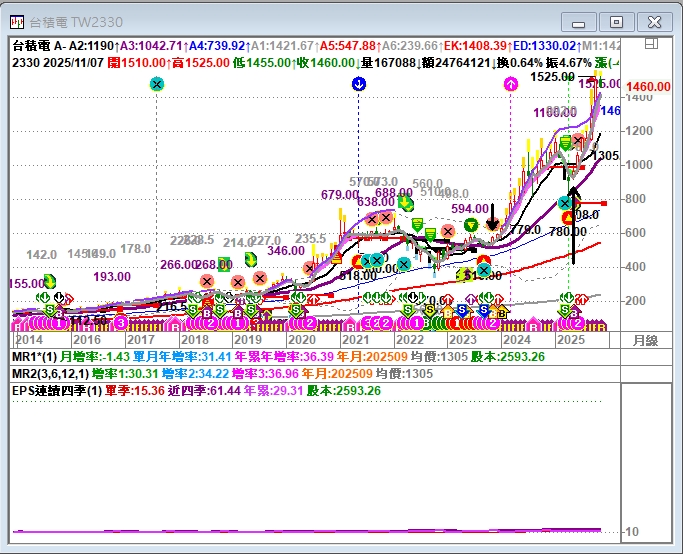This screenshot has height=554, width=683.
Task: Click the 月線 period selector
Action: point(647,340)
